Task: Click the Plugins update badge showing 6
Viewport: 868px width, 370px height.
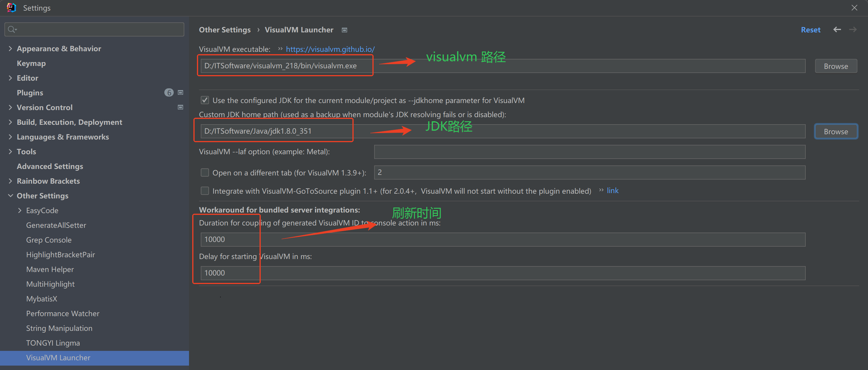Action: 169,92
